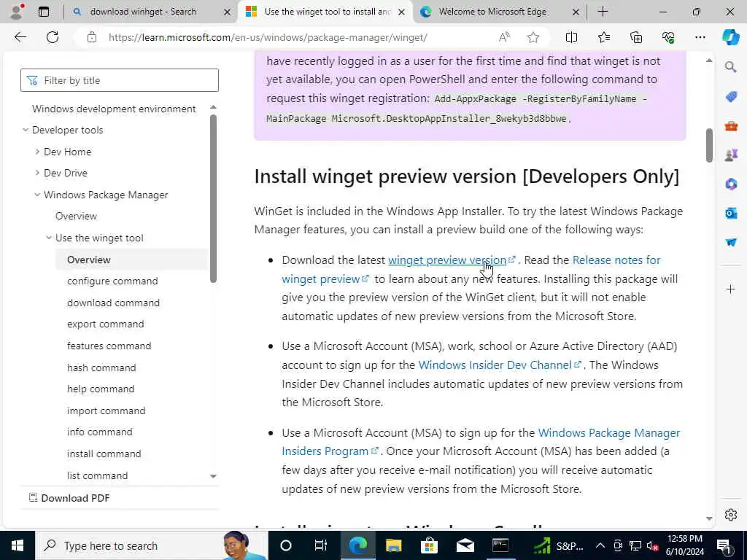Image resolution: width=747 pixels, height=560 pixels.
Task: Open sidebar settings gear icon
Action: pyautogui.click(x=731, y=514)
